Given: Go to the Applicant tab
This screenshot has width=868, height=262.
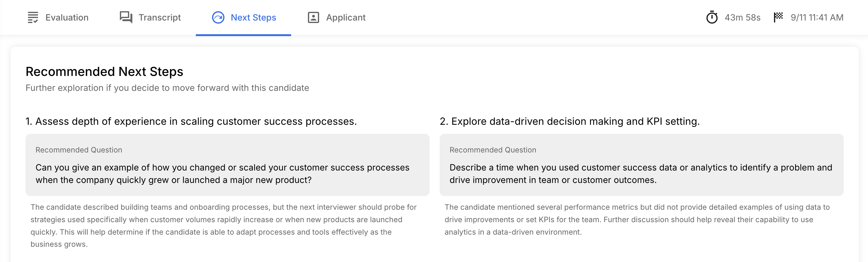Looking at the screenshot, I should tap(345, 17).
